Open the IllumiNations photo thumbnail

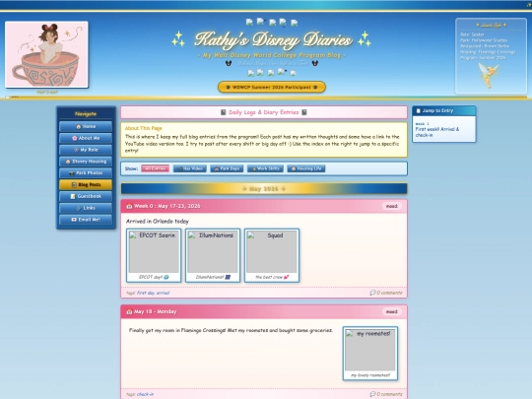point(213,255)
